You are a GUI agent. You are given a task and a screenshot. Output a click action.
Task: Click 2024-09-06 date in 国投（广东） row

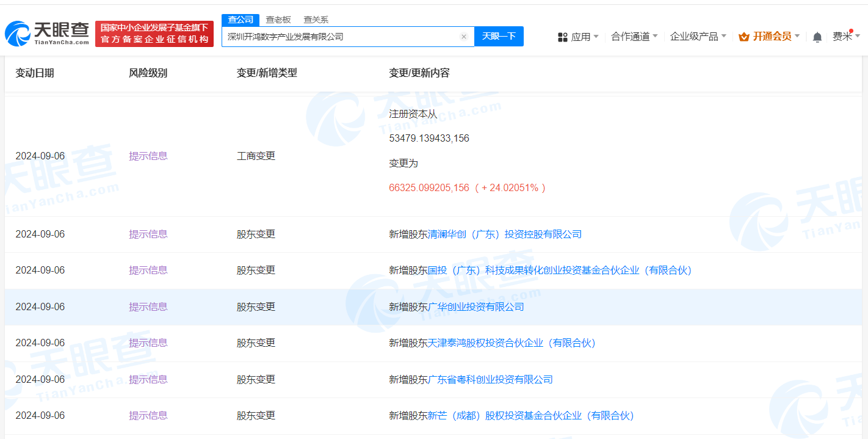(40, 270)
